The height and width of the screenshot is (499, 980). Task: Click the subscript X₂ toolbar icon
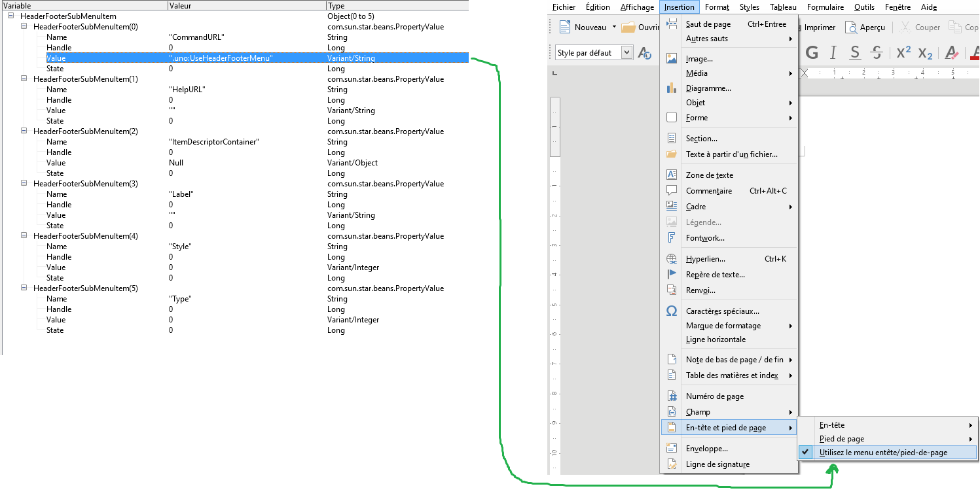[925, 53]
